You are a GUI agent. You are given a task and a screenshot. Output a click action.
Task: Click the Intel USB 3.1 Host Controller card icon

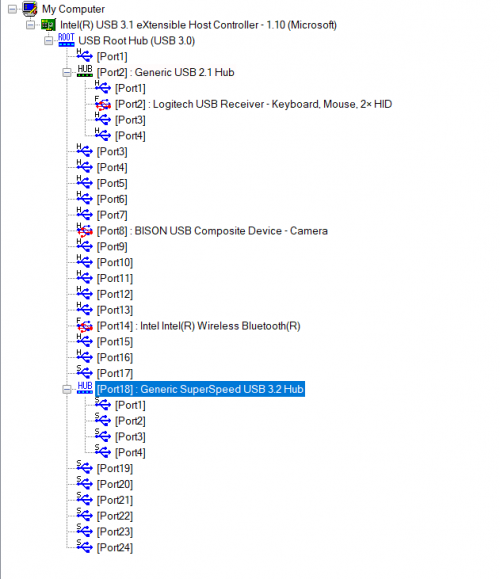coord(48,25)
